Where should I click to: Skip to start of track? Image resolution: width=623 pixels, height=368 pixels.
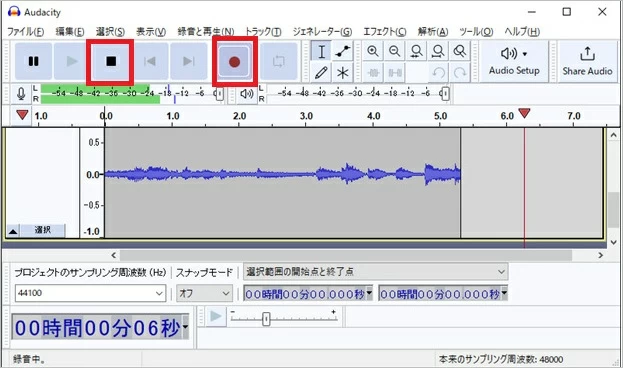point(150,61)
